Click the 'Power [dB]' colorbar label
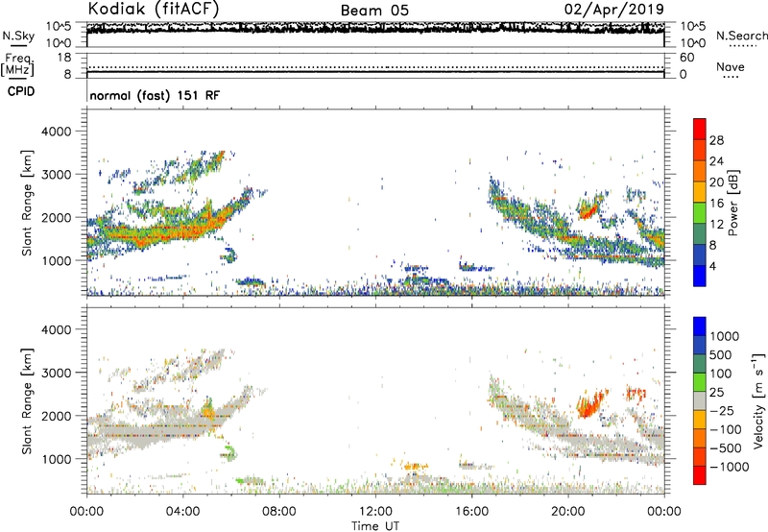Viewport: 768px width, 532px height. point(733,203)
